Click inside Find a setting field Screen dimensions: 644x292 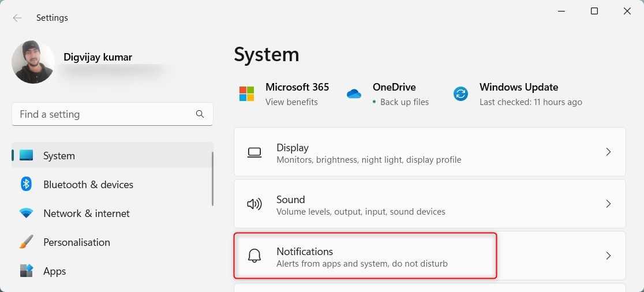tap(104, 114)
